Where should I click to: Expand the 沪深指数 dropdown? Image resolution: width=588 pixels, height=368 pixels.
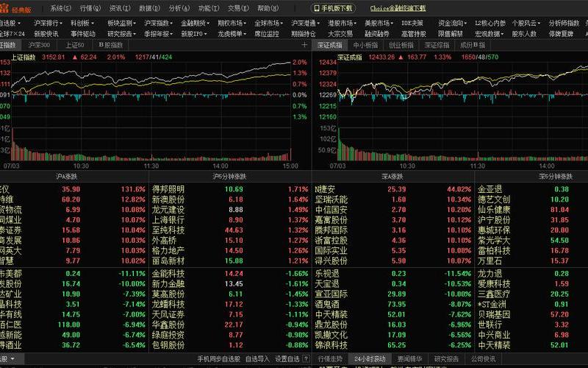pyautogui.click(x=158, y=24)
